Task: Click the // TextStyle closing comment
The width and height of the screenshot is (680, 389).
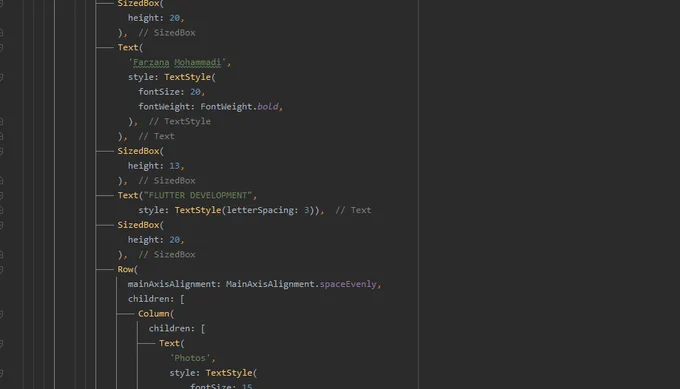Action: (180, 121)
